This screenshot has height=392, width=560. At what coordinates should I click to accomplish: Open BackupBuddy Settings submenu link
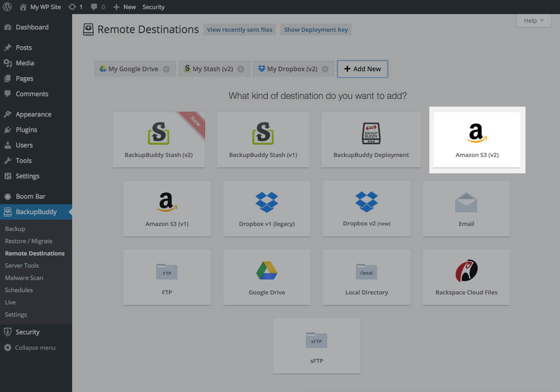tap(16, 314)
